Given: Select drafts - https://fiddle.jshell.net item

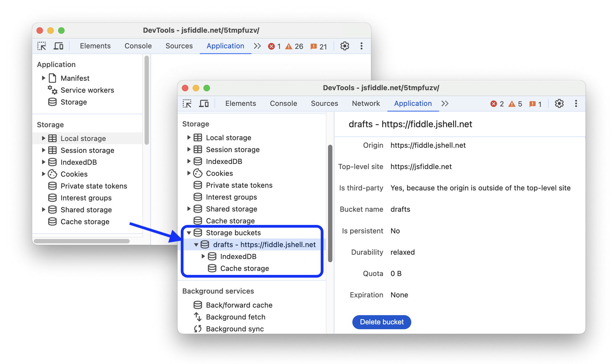Looking at the screenshot, I should click(264, 244).
